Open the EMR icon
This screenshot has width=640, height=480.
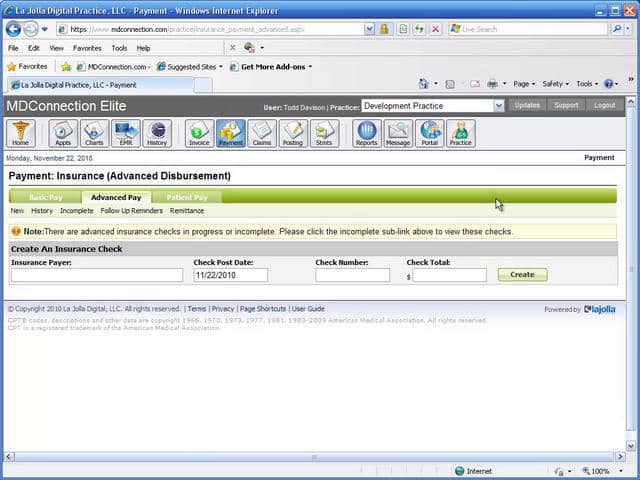click(x=126, y=133)
